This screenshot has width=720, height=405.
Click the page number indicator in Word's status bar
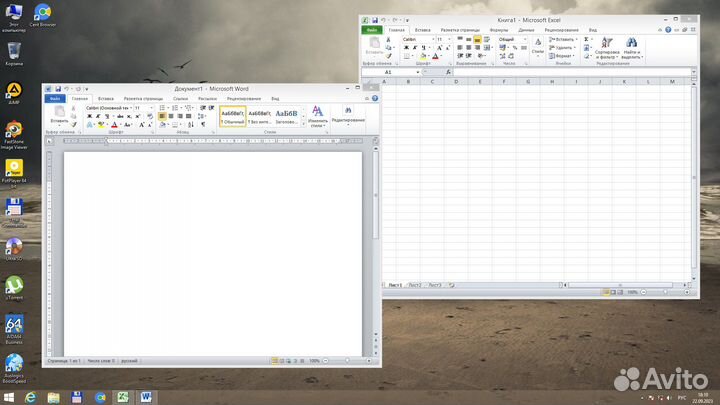[64, 361]
